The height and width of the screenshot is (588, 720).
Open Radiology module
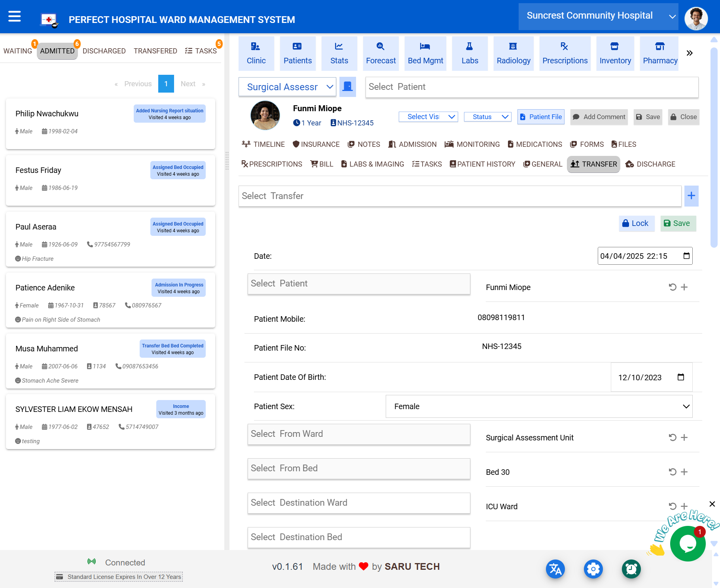(513, 53)
